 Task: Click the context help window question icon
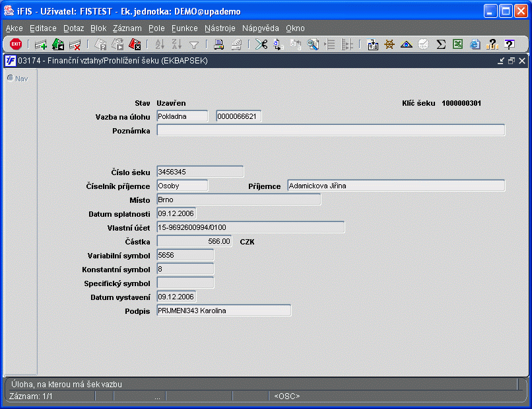[509, 44]
